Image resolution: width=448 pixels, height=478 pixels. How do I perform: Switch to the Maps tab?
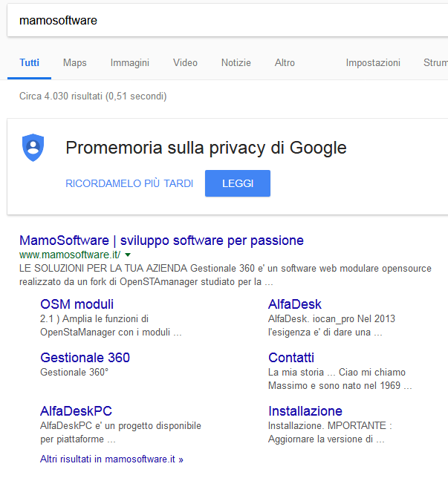click(x=74, y=63)
